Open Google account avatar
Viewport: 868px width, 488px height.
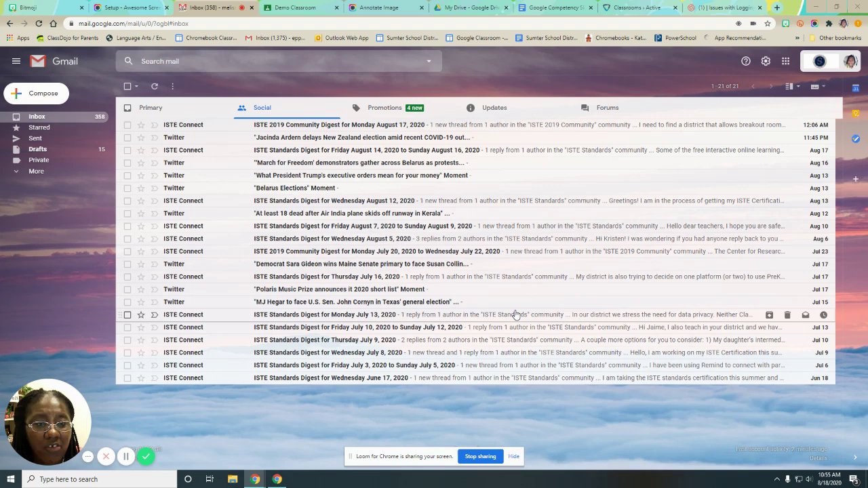[850, 61]
